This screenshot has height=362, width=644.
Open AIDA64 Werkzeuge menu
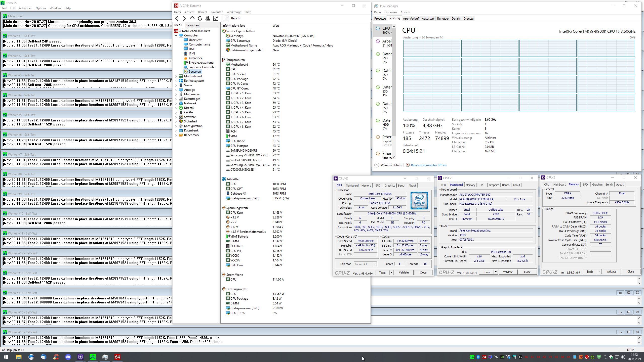point(234,12)
